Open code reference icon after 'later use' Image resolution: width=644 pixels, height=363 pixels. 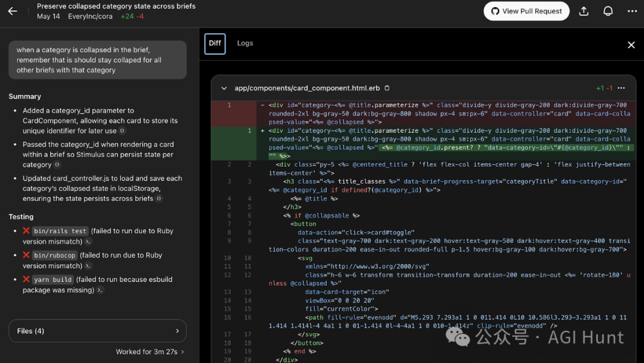122,131
